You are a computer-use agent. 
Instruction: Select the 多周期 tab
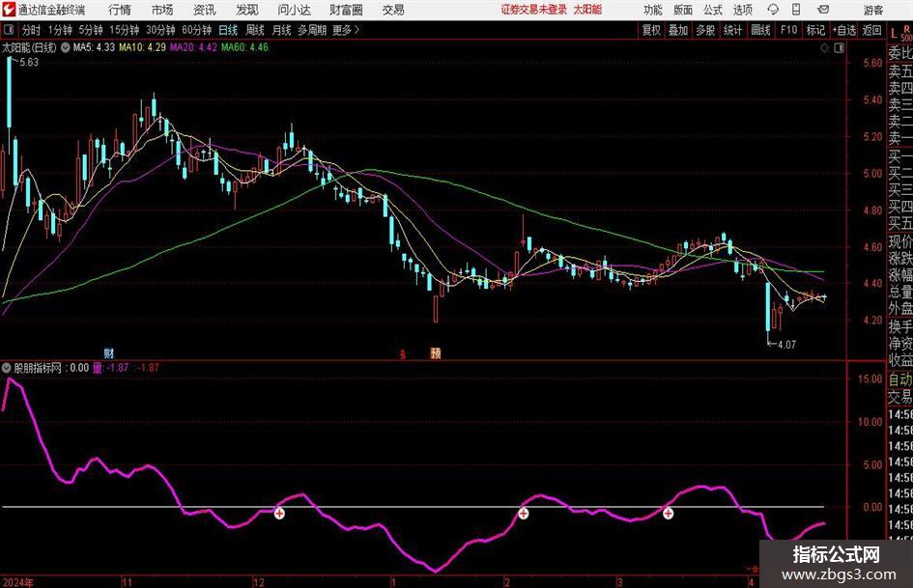(312, 30)
